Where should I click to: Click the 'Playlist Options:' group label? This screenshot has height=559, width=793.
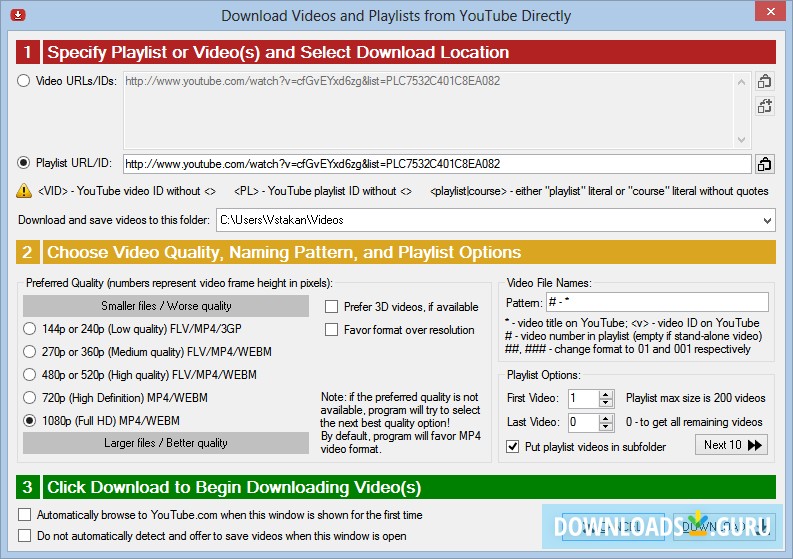544,375
